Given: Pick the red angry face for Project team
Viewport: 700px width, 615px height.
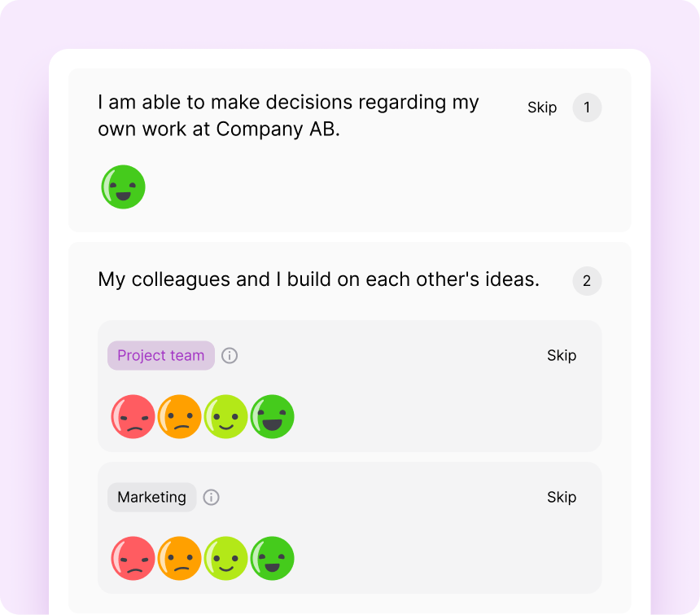Looking at the screenshot, I should [x=133, y=417].
